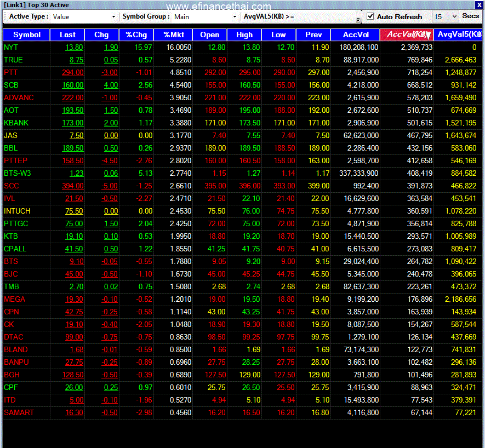Click the Low column header

[278, 35]
